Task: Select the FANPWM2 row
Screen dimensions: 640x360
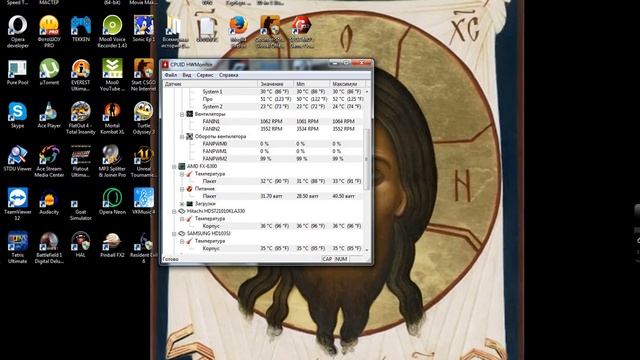Action: (262, 159)
